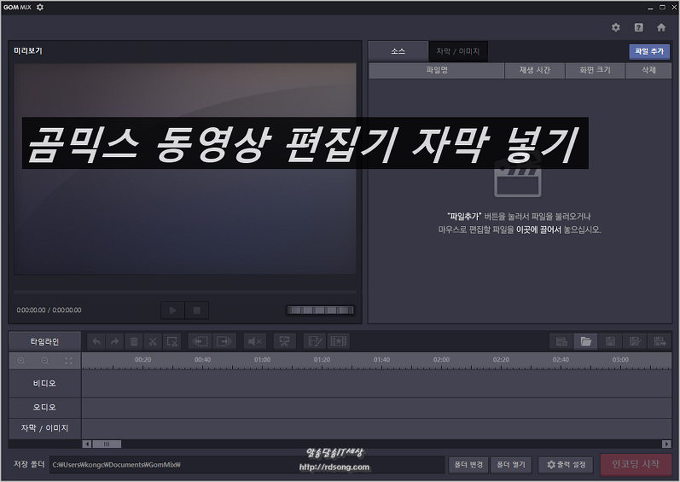
Task: Select the 자막 / 이미지 track label
Action: click(x=45, y=428)
